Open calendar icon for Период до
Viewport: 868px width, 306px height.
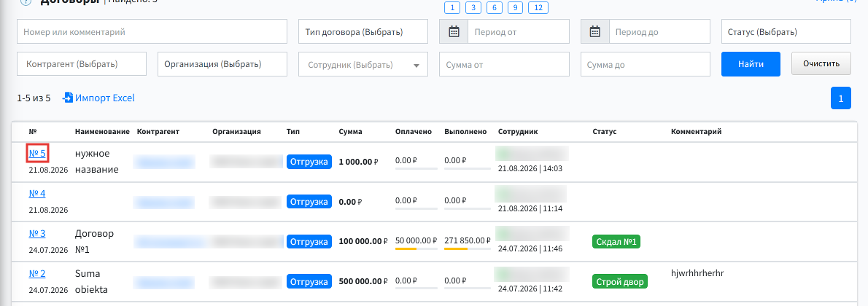[595, 31]
